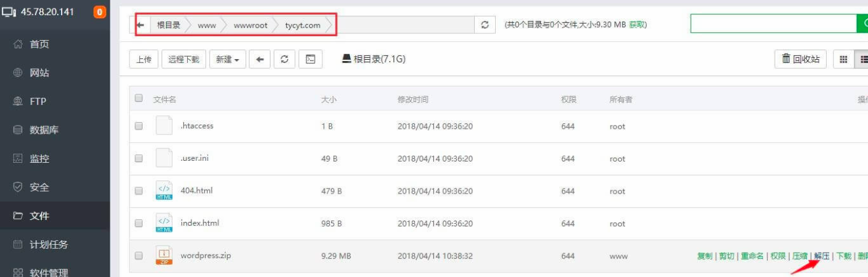The image size is (868, 277).
Task: Click the 所有者 column header
Action: tap(620, 99)
